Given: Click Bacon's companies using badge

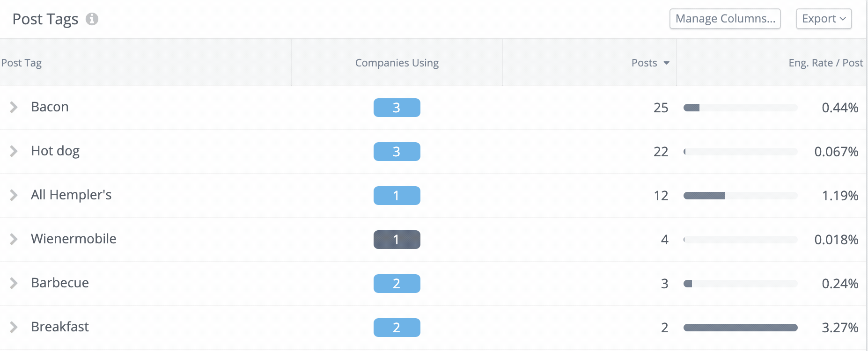Looking at the screenshot, I should [397, 108].
